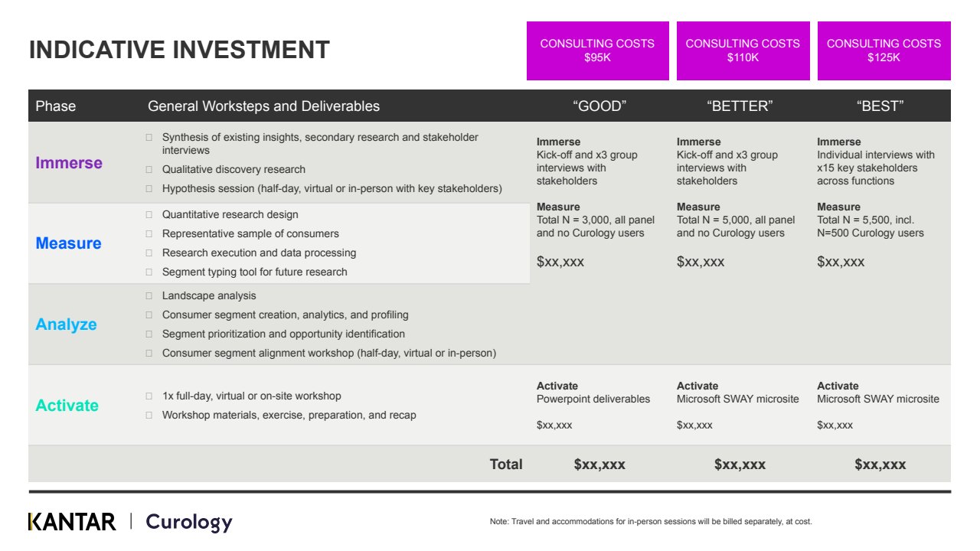Select the Activate phase label
The height and width of the screenshot is (551, 980).
67,406
